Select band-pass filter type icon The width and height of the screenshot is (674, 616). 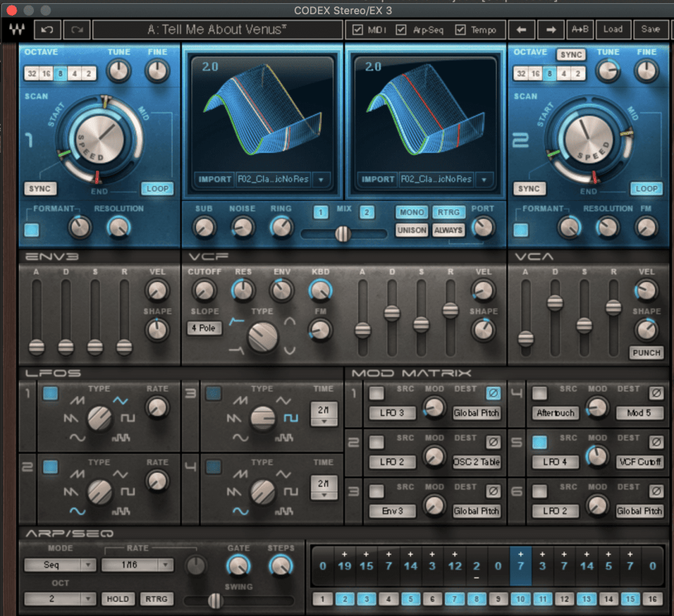[x=290, y=321]
